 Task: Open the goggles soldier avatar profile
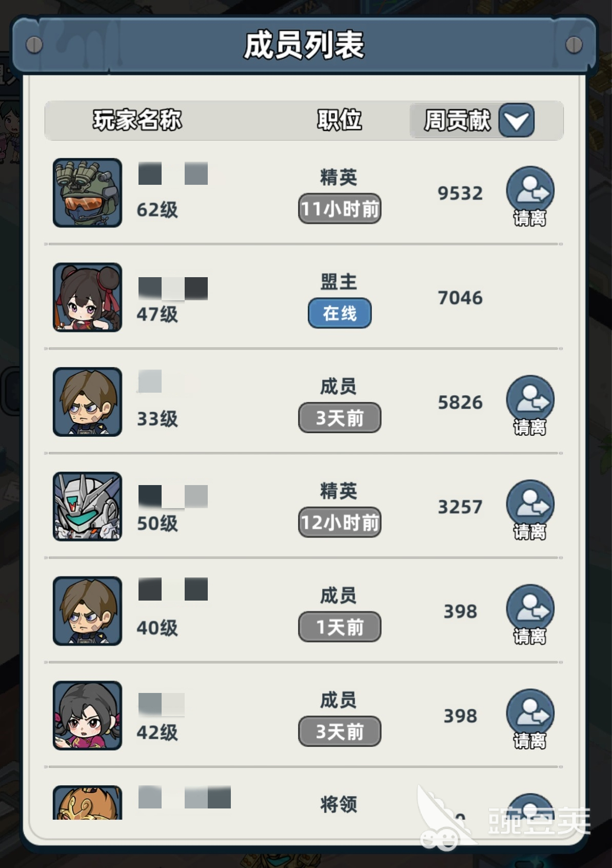(87, 192)
